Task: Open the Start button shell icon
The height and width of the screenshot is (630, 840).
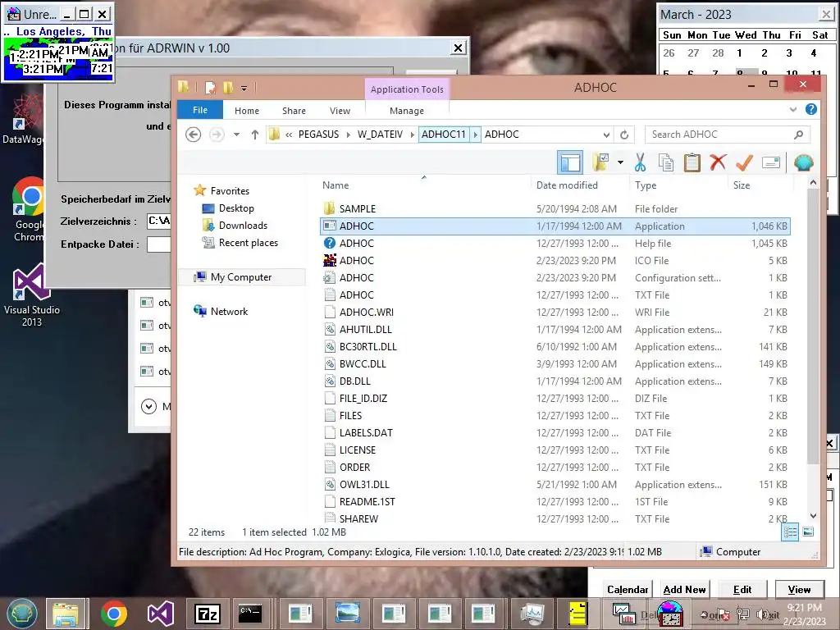Action: pos(22,614)
